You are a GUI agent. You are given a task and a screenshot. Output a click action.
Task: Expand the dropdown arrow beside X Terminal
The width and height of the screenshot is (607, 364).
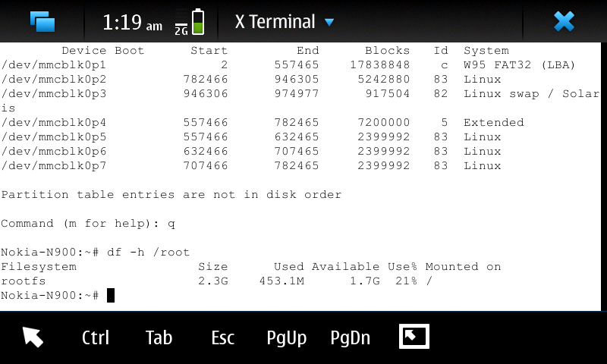329,23
